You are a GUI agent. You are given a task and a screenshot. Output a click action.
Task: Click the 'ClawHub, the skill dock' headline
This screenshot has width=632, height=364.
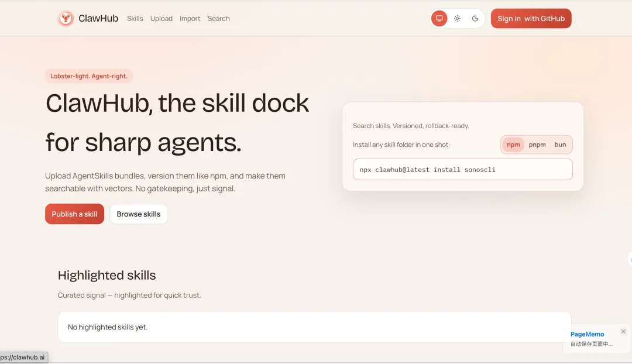[x=177, y=103]
